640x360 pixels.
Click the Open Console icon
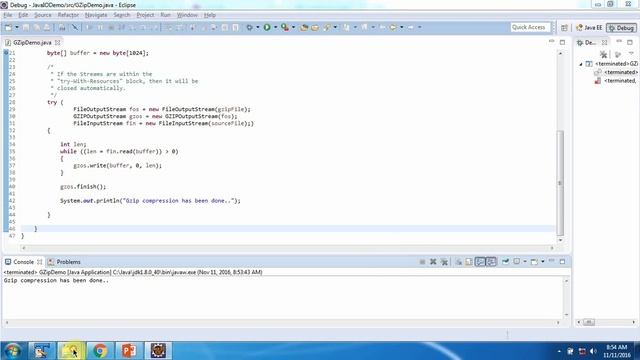tap(534, 262)
